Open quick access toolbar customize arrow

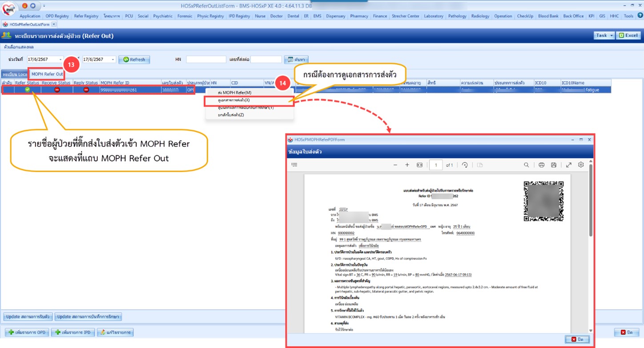[x=44, y=6]
